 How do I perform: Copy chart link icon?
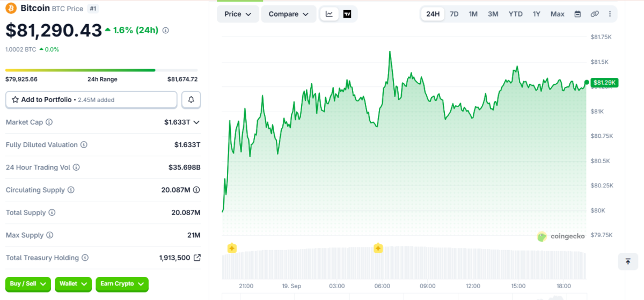click(x=595, y=14)
